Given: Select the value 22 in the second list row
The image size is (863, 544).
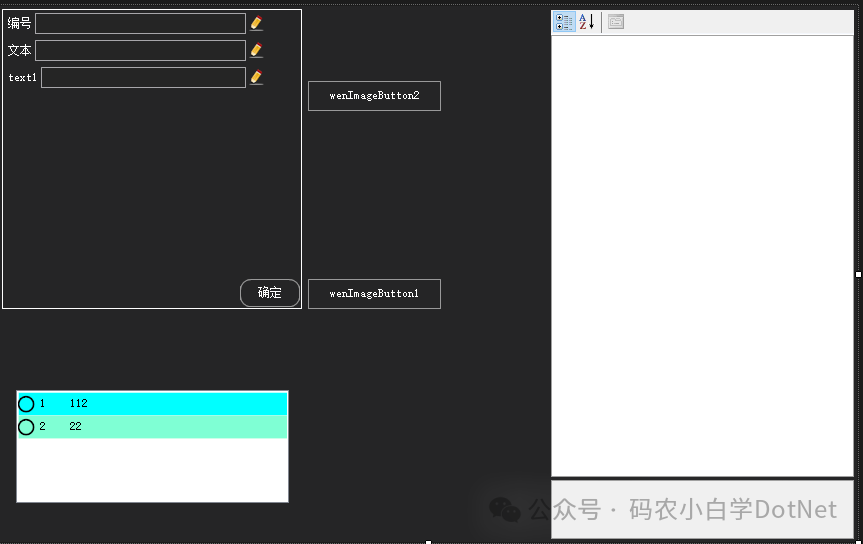Looking at the screenshot, I should click(x=75, y=427).
